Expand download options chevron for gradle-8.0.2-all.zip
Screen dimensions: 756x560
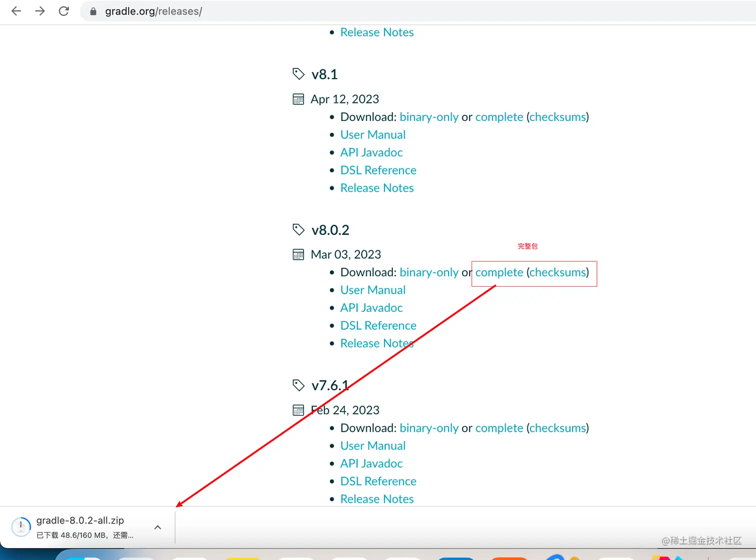click(157, 527)
